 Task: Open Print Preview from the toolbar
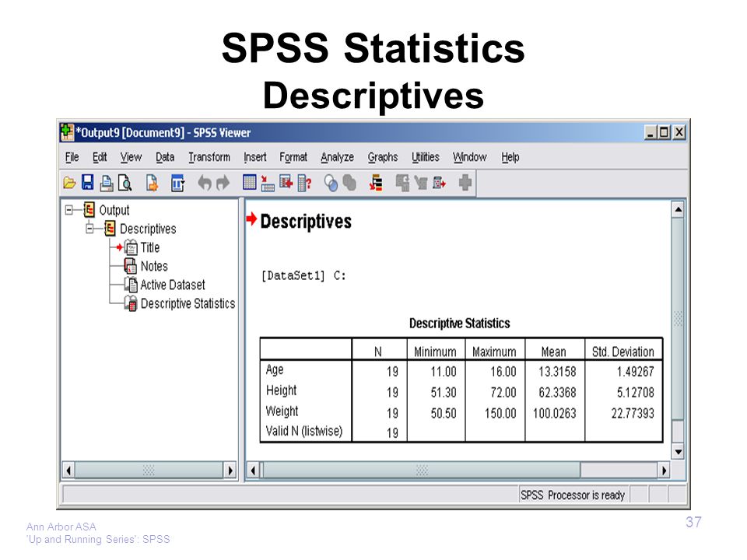[x=124, y=183]
